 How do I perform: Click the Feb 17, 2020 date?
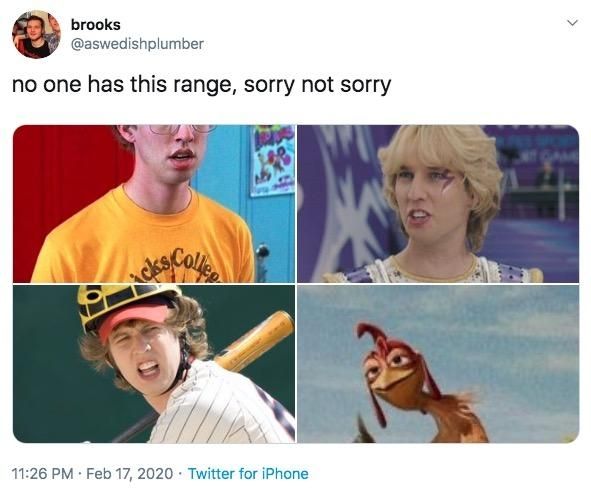tap(130, 474)
